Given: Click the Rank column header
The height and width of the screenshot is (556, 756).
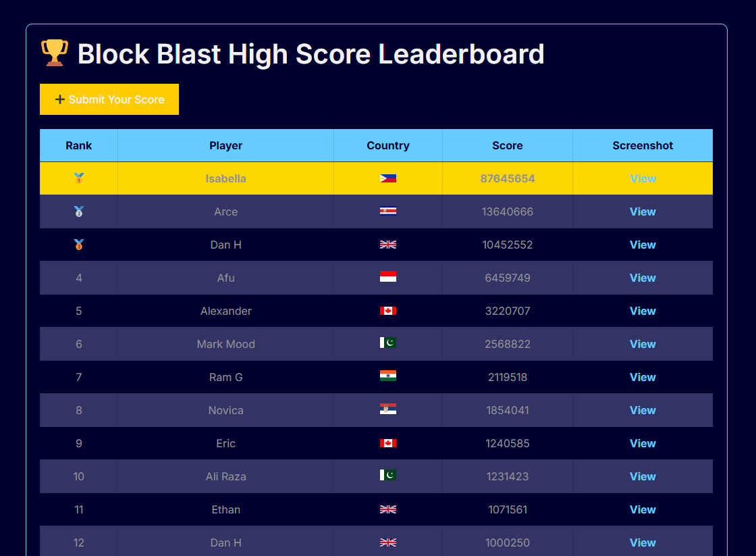Looking at the screenshot, I should point(78,145).
